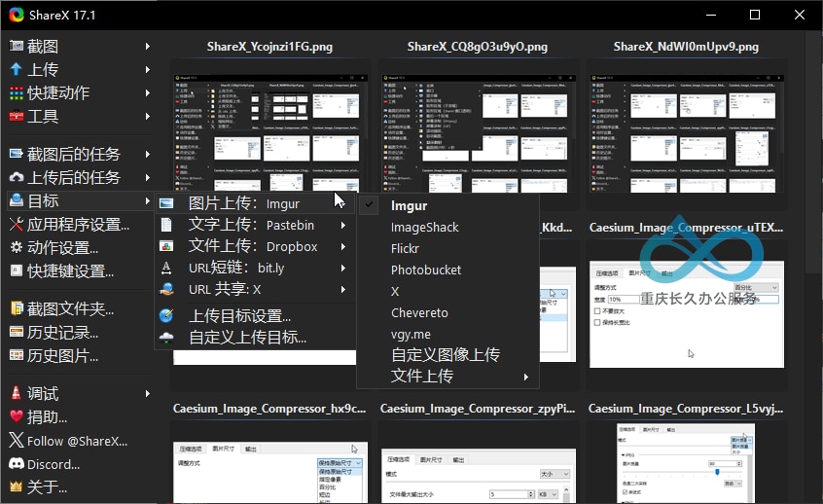Choose vgy.me as image uploader
This screenshot has height=504, width=823.
(411, 335)
